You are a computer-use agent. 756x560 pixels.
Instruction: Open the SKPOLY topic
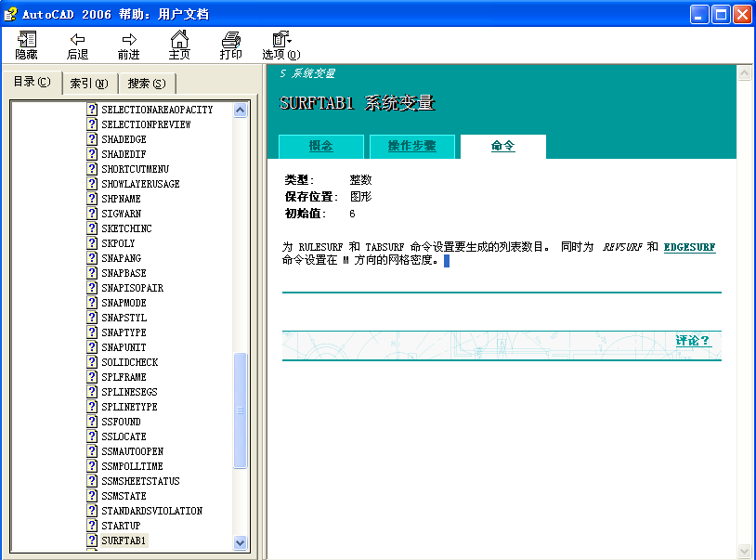pos(118,243)
